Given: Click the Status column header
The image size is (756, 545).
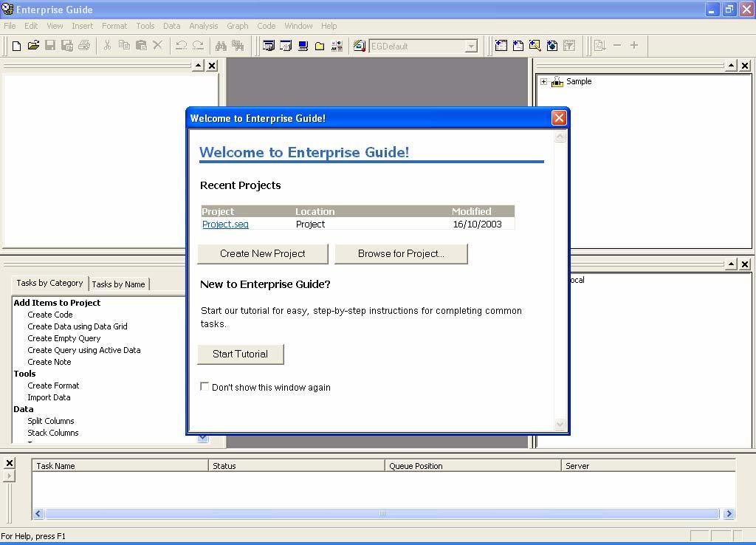Looking at the screenshot, I should coord(297,466).
